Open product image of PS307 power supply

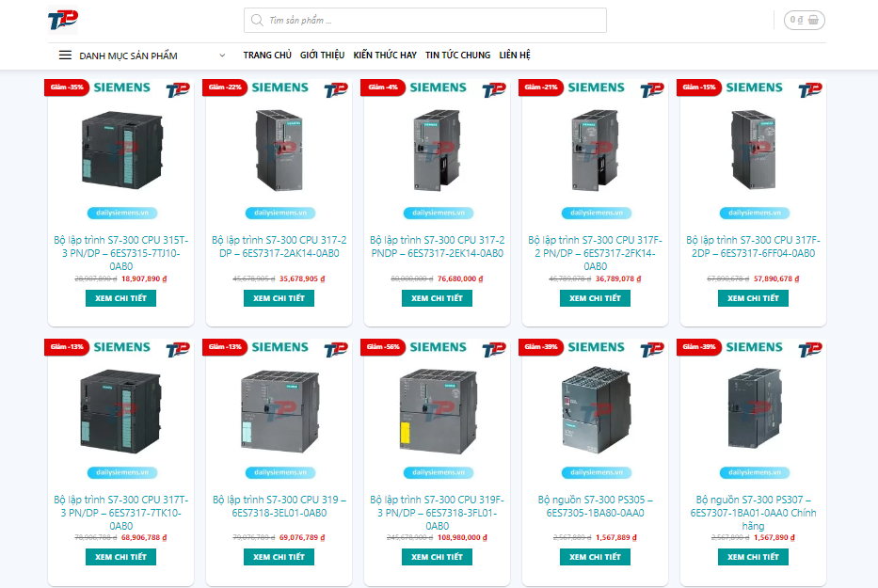click(x=753, y=412)
